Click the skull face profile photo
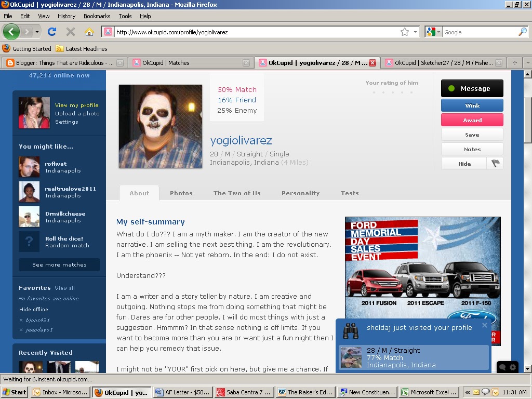532x399 pixels. coord(160,126)
